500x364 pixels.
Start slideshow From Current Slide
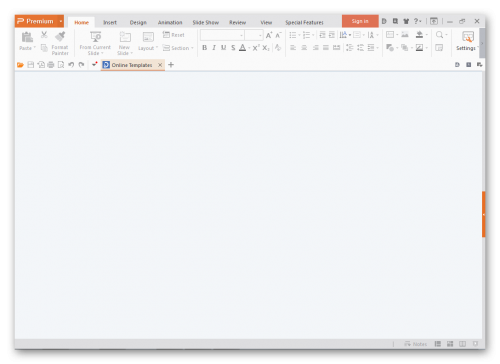pos(95,43)
